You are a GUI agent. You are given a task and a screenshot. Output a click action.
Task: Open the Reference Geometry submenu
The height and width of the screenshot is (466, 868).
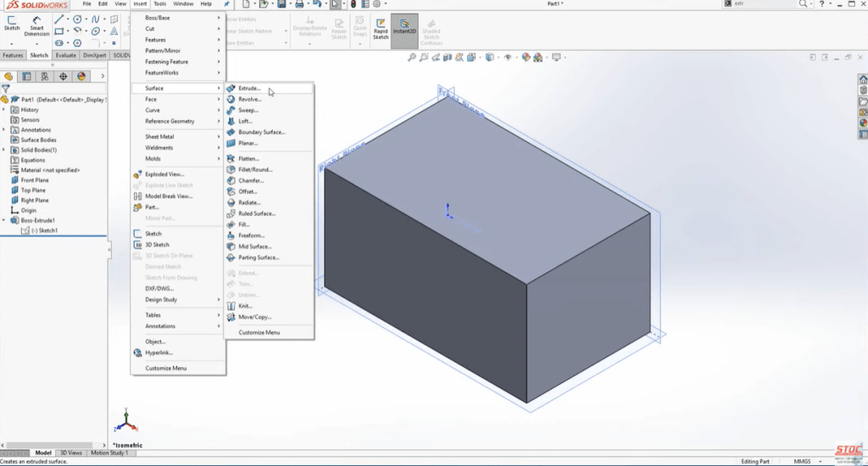point(170,121)
